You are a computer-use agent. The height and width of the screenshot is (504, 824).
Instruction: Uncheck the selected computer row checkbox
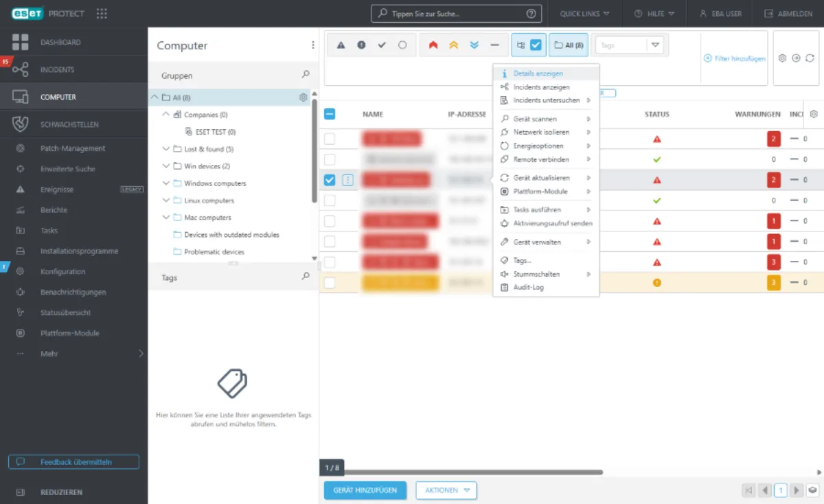(x=330, y=180)
